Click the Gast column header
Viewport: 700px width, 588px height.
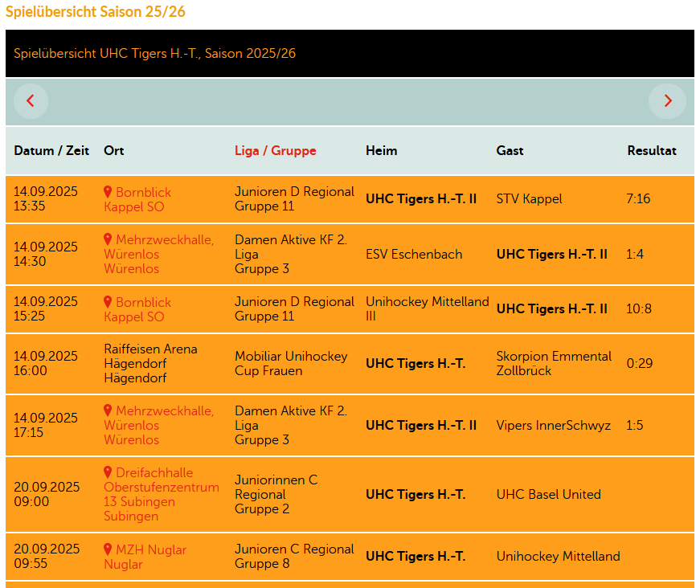[510, 151]
